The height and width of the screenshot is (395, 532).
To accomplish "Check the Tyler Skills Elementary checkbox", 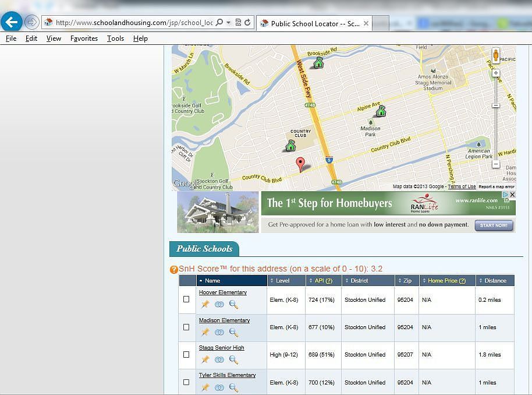I will 186,382.
